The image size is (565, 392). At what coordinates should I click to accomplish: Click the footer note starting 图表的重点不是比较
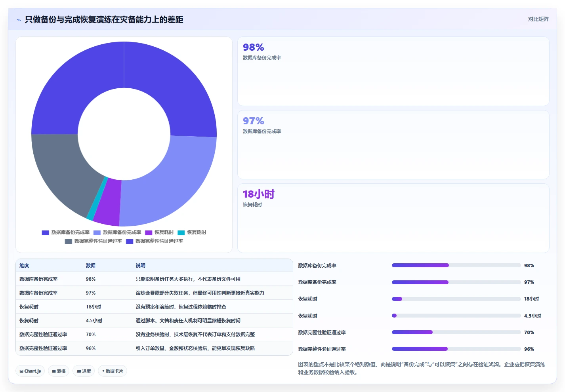point(422,368)
